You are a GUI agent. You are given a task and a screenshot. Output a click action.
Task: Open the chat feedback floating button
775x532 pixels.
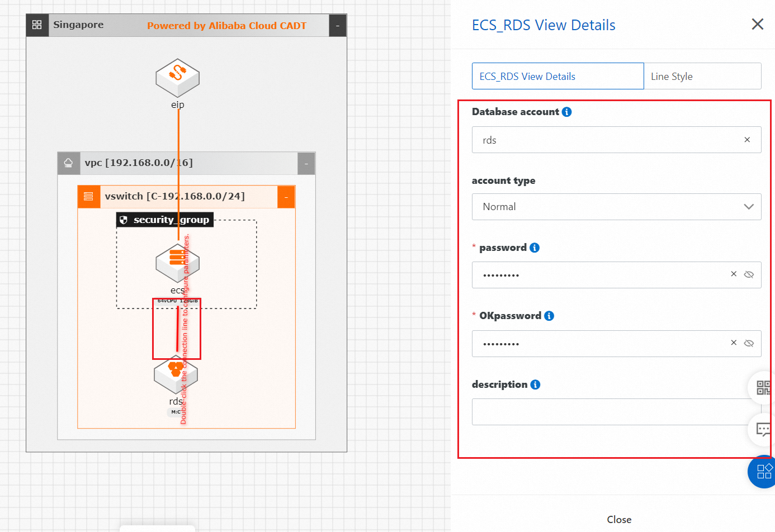763,429
